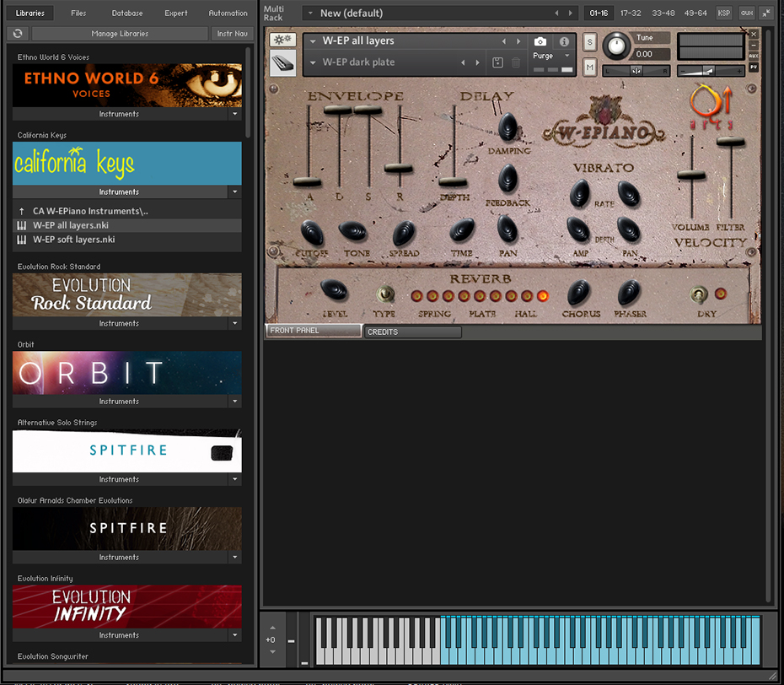Click the TONE knob
Viewport: 784px width, 685px height.
coord(353,231)
